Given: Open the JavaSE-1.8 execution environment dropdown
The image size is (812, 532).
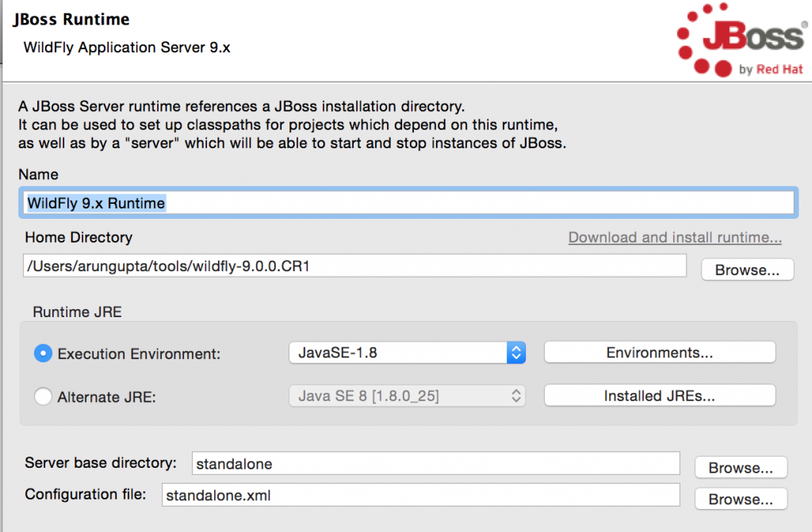Looking at the screenshot, I should pos(407,353).
